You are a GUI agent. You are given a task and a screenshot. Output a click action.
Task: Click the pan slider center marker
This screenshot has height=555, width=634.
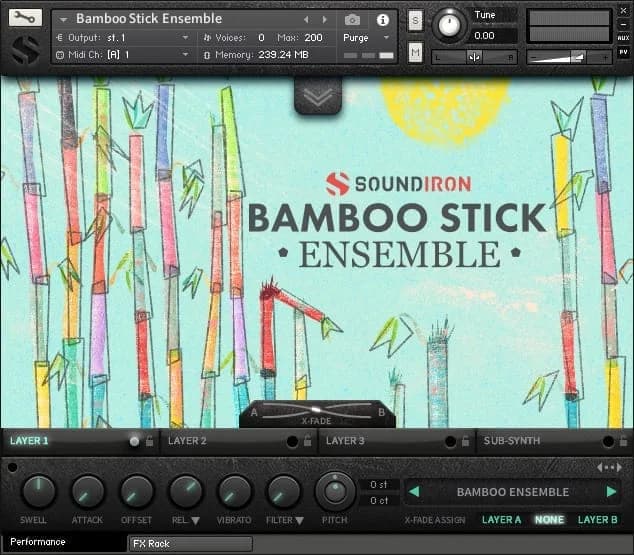474,57
